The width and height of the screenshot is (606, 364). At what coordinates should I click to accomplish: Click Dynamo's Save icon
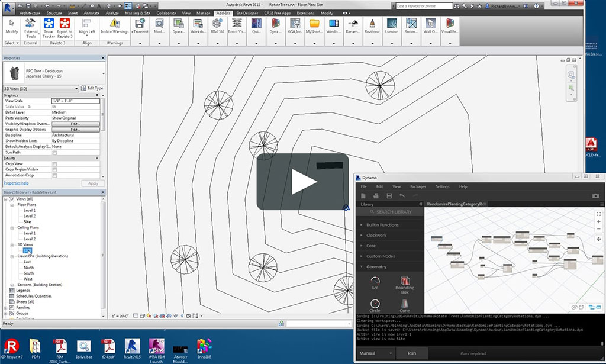point(389,196)
